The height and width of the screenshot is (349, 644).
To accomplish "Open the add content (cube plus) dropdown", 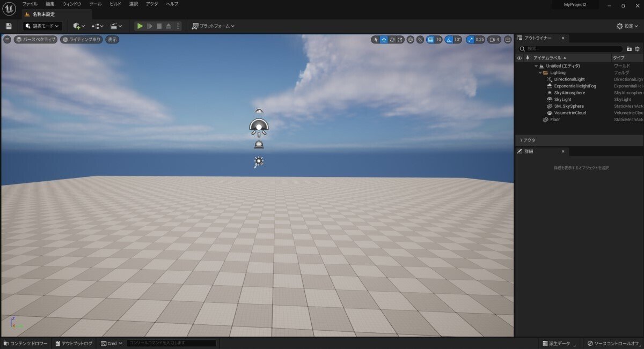I will [79, 26].
